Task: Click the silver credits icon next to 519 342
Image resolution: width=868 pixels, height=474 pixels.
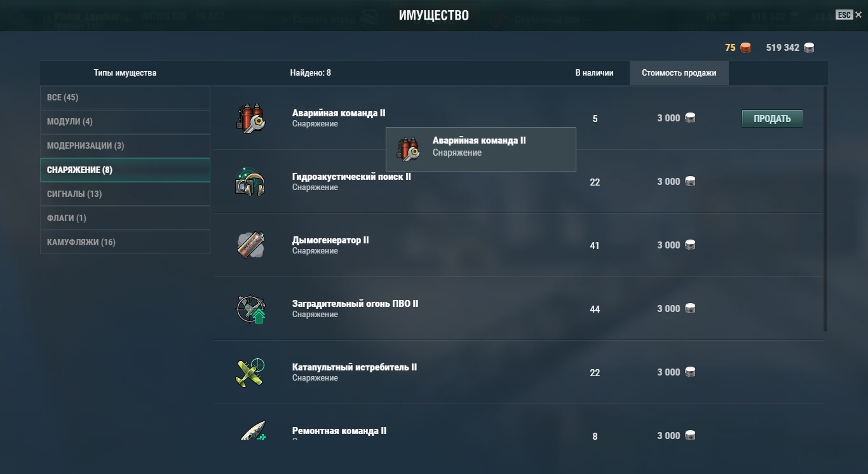Action: (809, 48)
